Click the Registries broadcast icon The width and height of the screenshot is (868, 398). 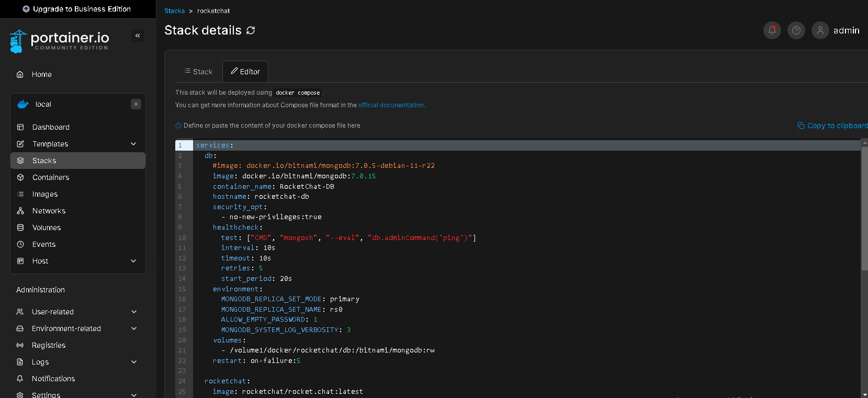[20, 345]
